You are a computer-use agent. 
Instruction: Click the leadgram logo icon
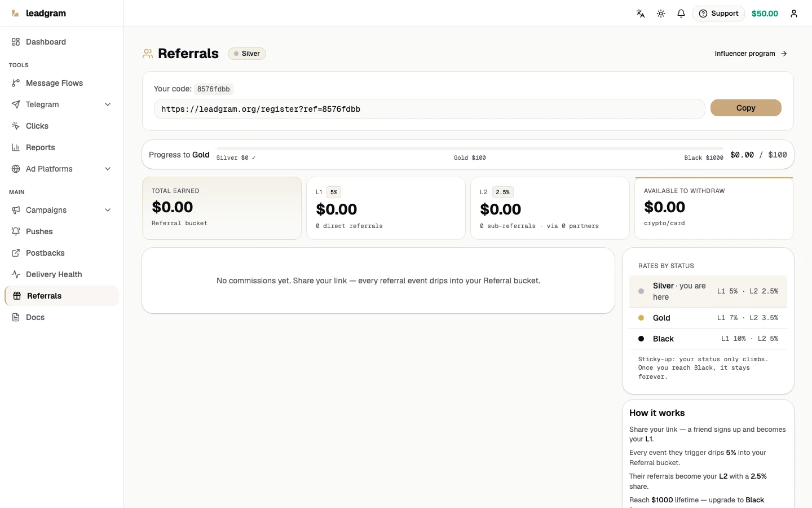point(15,13)
